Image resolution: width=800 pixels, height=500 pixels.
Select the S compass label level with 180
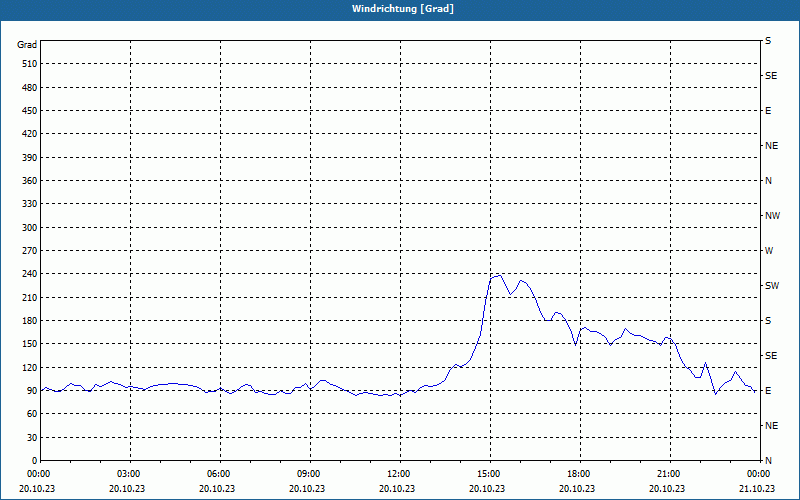(x=768, y=321)
